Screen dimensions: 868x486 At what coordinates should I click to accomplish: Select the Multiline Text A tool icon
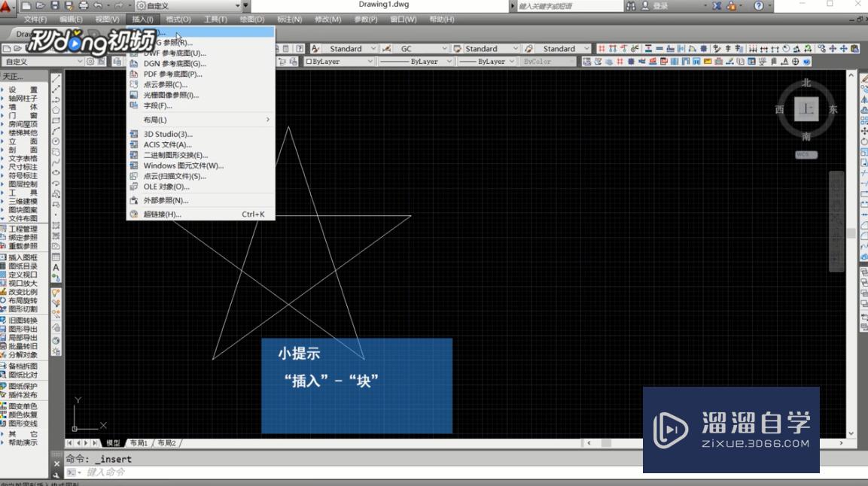click(56, 268)
